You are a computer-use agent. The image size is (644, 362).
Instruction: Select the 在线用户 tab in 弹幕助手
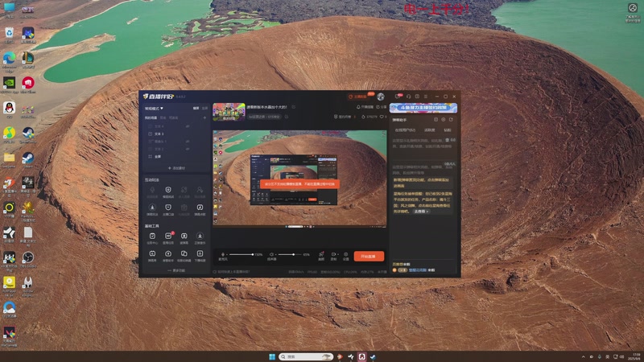point(405,130)
